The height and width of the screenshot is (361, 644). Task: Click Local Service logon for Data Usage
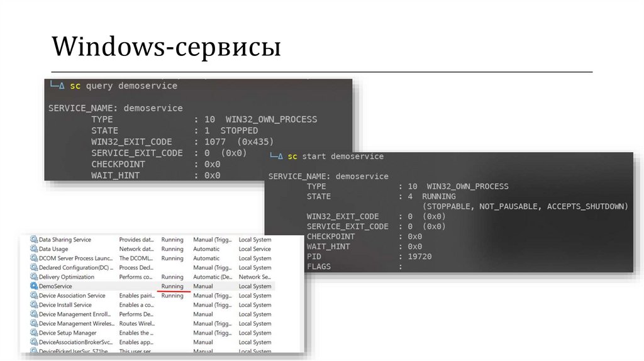[255, 249]
